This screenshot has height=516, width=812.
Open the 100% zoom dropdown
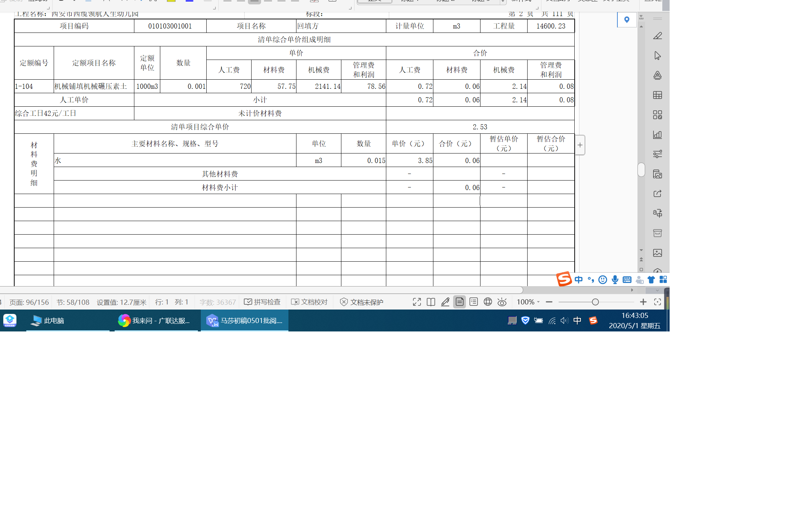528,302
